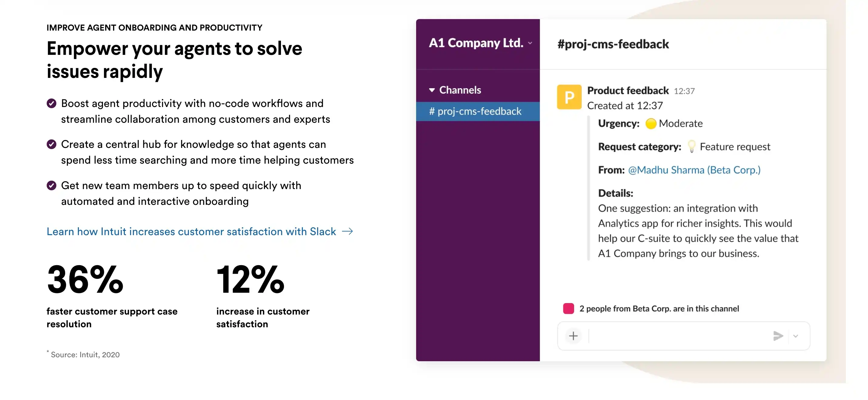Click the arrow icon after the Intuit link

348,231
